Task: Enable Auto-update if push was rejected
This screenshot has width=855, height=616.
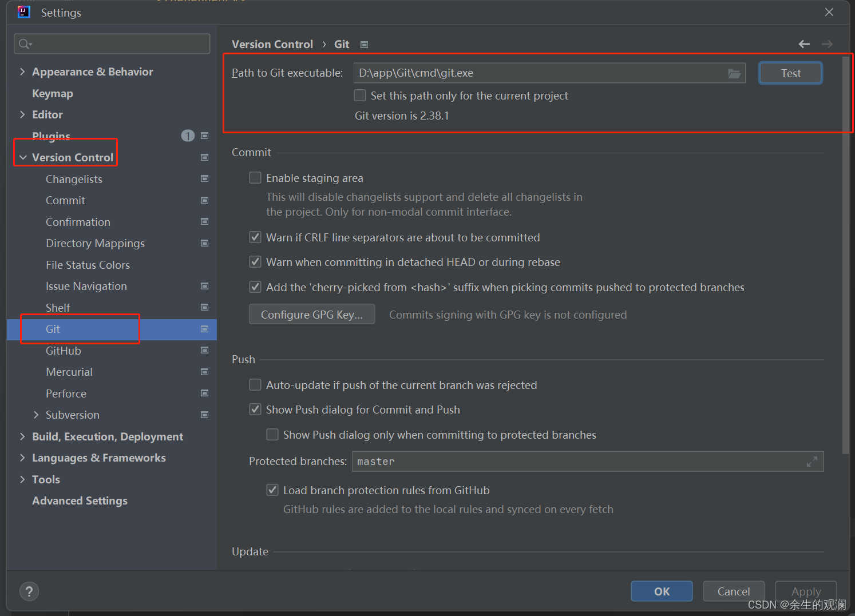Action: pos(255,385)
